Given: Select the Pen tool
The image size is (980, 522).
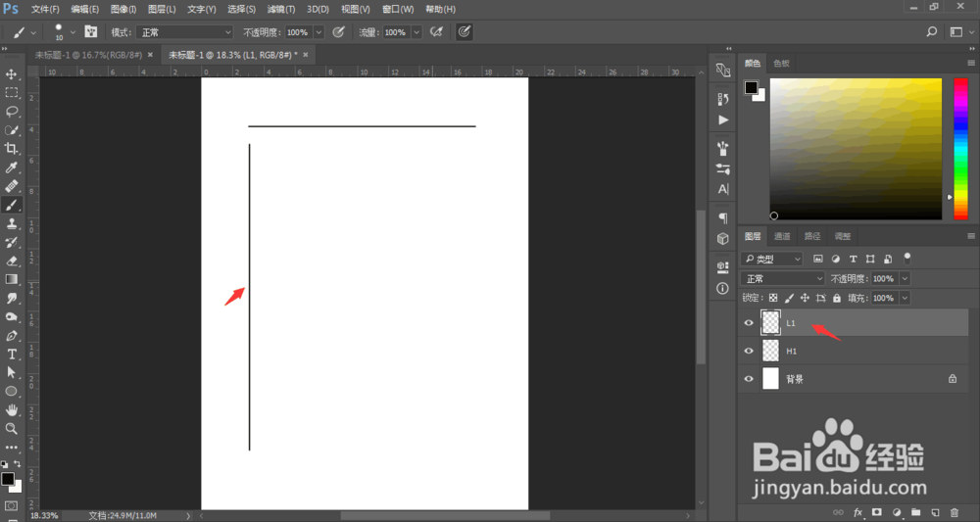Looking at the screenshot, I should pos(11,336).
